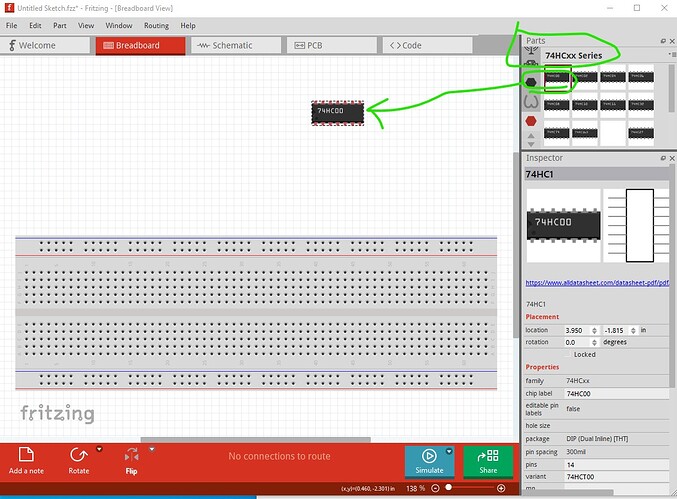The width and height of the screenshot is (677, 499).
Task: Select the red hexagon parts bin
Action: [531, 121]
